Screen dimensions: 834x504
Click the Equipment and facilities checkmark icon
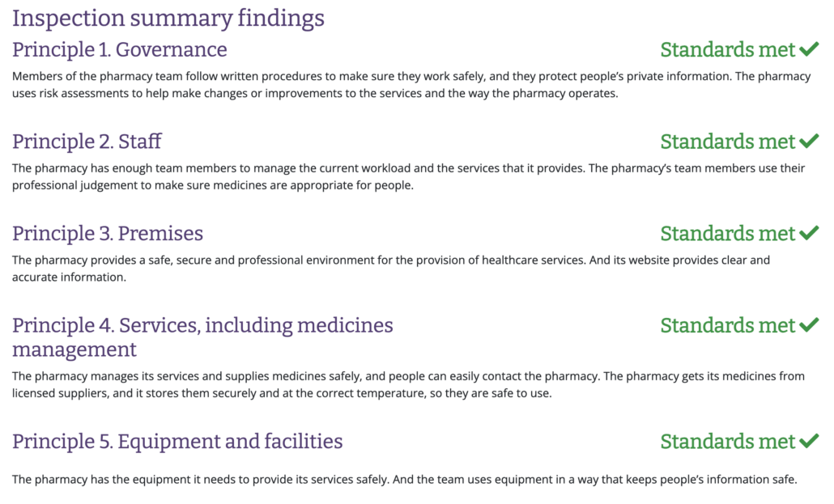(809, 441)
